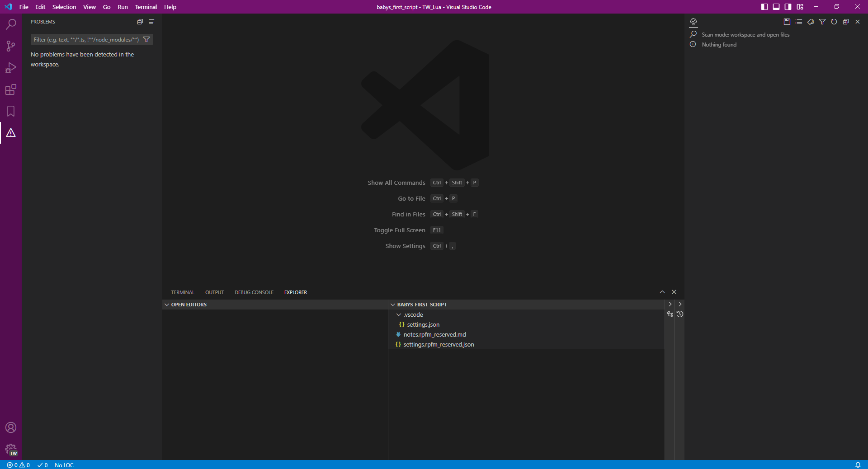Refresh the todo tree scan
This screenshot has height=469, width=868.
point(834,22)
